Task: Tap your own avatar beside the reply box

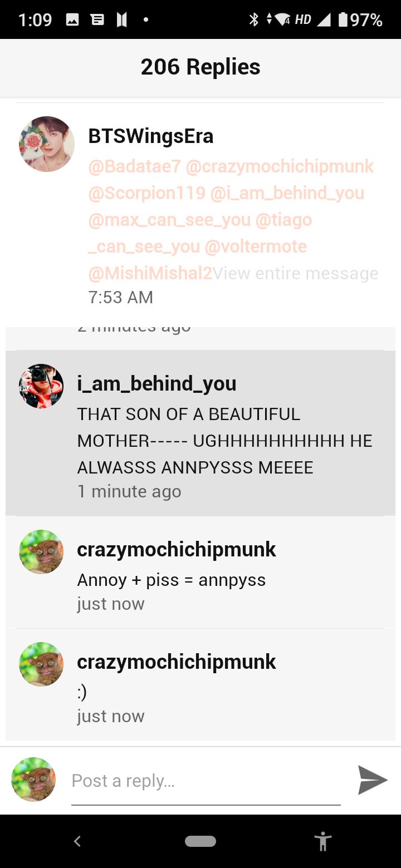Action: (x=33, y=780)
